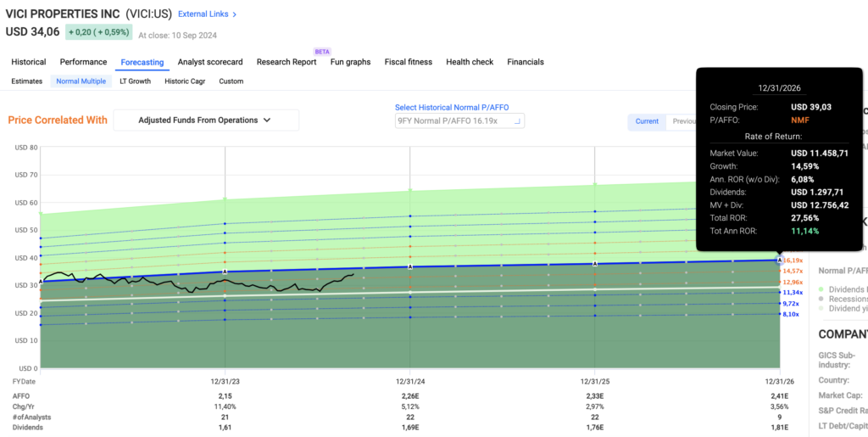Click AFFO estimate 2,41E
Screen dimensions: 868x437
pos(780,396)
